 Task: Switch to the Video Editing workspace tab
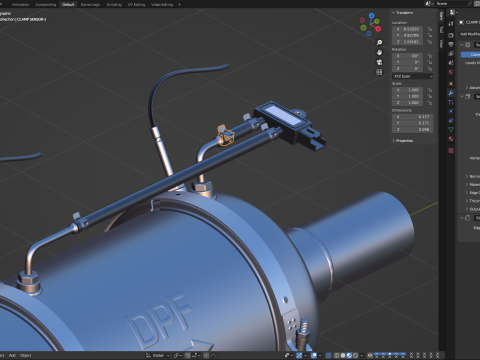[x=162, y=4]
